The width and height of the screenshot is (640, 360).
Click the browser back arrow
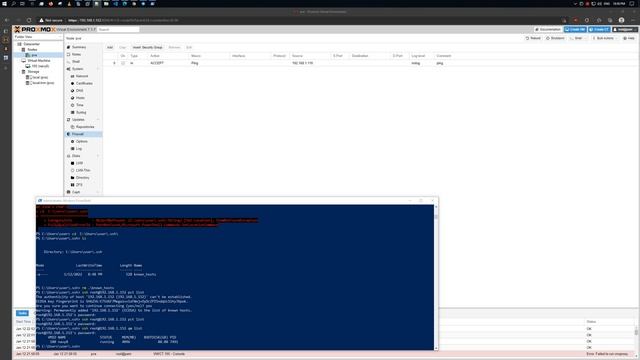(x=7, y=20)
